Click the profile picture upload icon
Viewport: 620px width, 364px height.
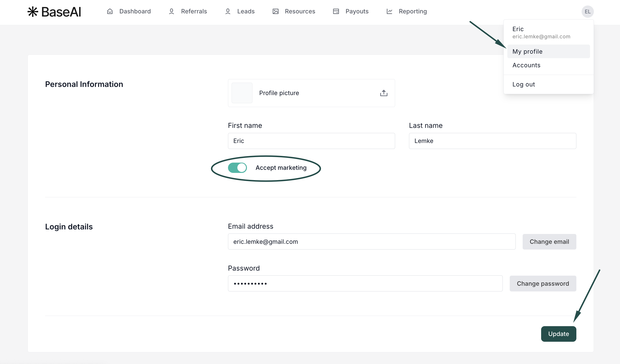pos(384,93)
